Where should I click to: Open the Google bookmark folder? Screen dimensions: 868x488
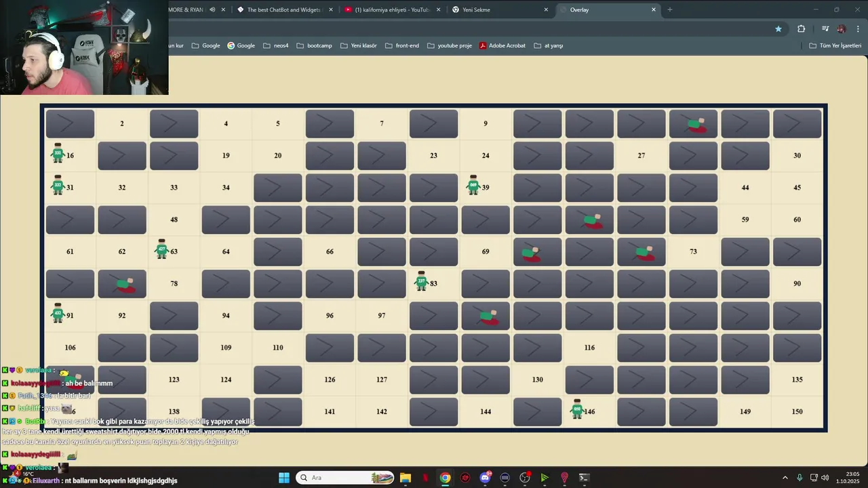[206, 45]
